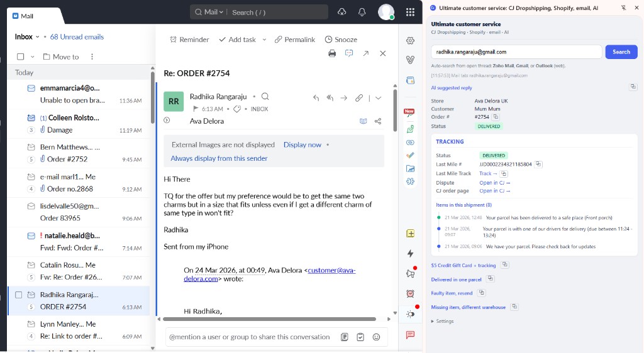Screen dimensions: 644x353
Task: Click the comment icon beside the printer
Action: click(x=348, y=53)
